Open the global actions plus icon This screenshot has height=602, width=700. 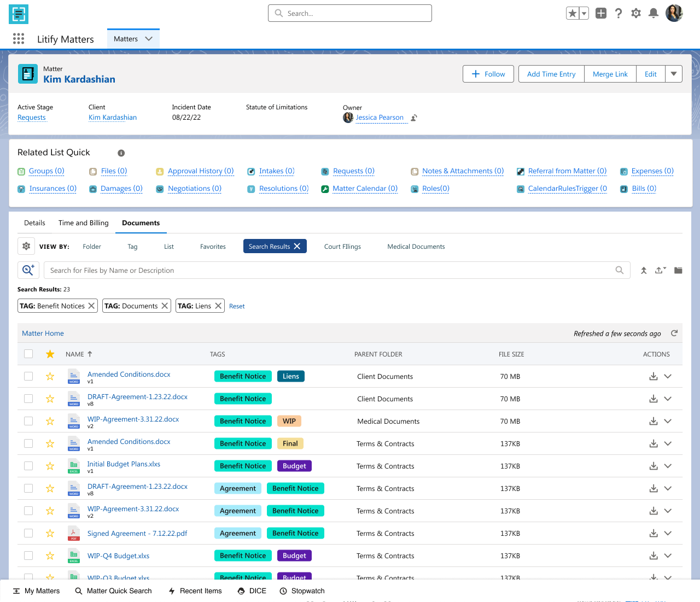click(601, 13)
